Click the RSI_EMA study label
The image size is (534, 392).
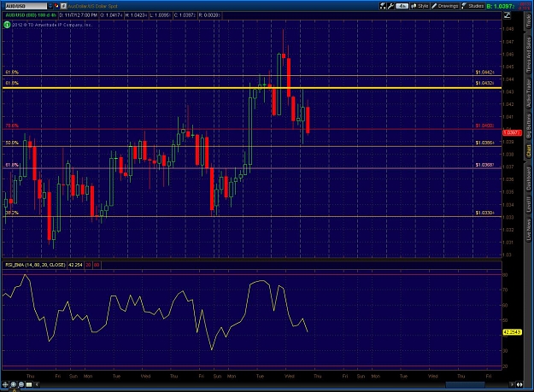pos(35,265)
